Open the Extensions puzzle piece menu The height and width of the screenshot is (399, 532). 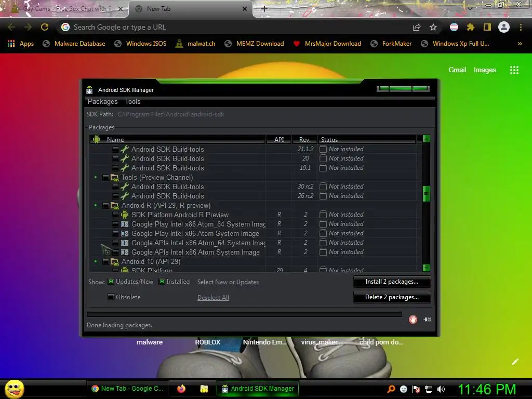pyautogui.click(x=470, y=27)
